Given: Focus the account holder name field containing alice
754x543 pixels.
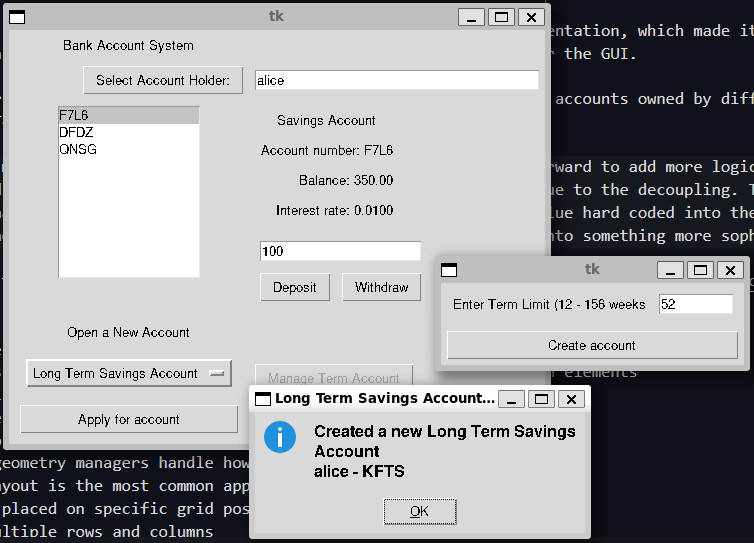Looking at the screenshot, I should pyautogui.click(x=396, y=80).
